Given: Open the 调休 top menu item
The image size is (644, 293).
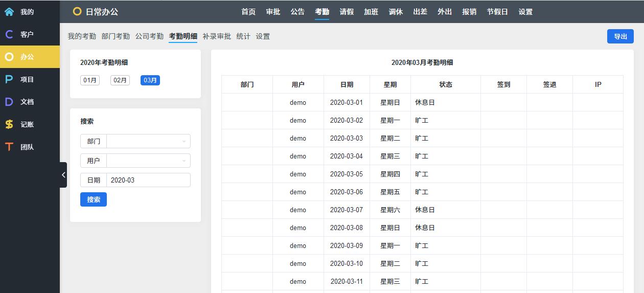Looking at the screenshot, I should click(396, 12).
